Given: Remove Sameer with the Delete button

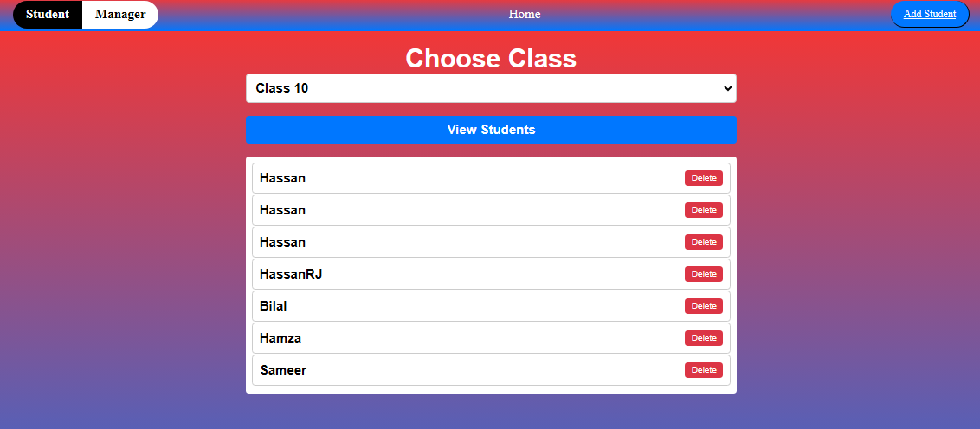Looking at the screenshot, I should pyautogui.click(x=704, y=370).
